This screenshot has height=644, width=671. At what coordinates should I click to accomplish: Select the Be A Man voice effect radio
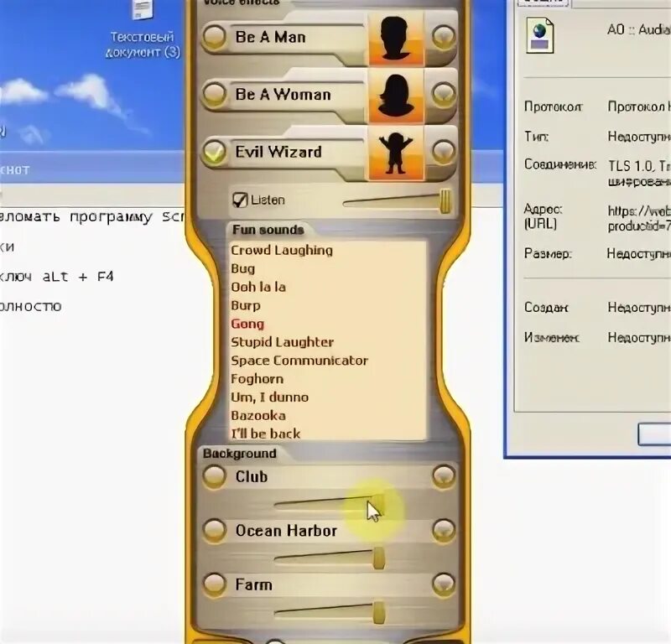215,37
